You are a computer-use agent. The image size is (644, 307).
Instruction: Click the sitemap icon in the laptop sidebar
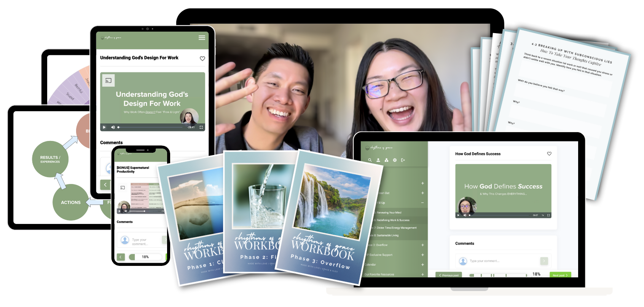tap(386, 160)
